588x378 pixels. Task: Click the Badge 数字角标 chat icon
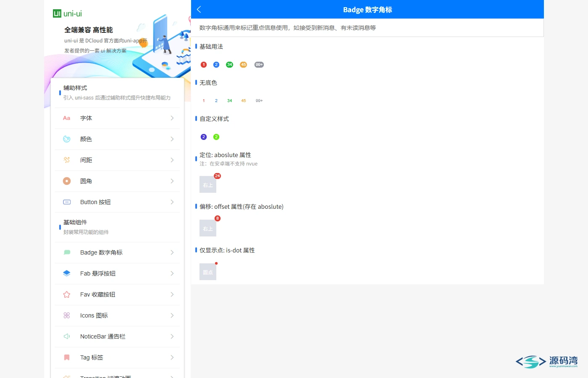click(x=67, y=252)
